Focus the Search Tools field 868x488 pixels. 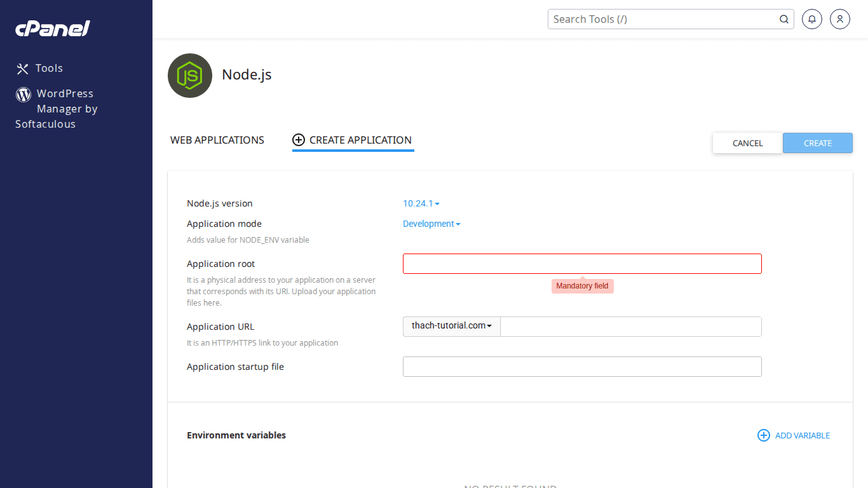[664, 19]
